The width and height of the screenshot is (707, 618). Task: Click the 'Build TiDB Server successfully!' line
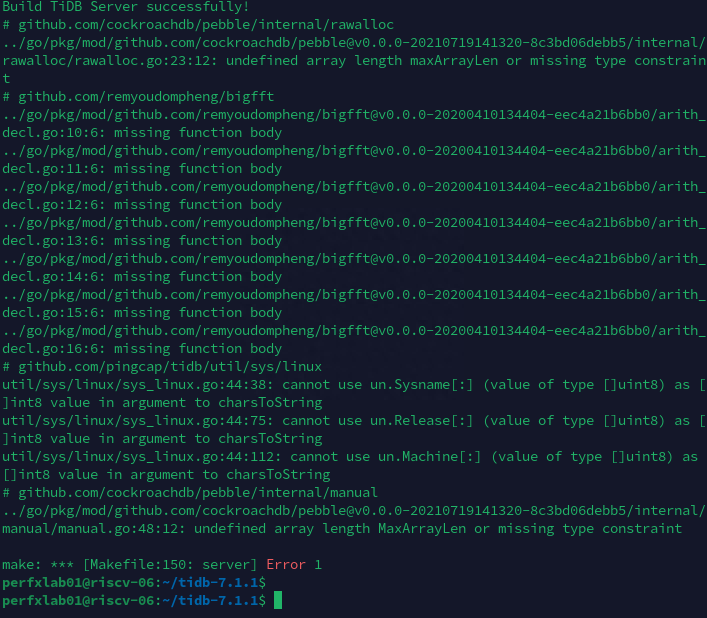tap(126, 7)
